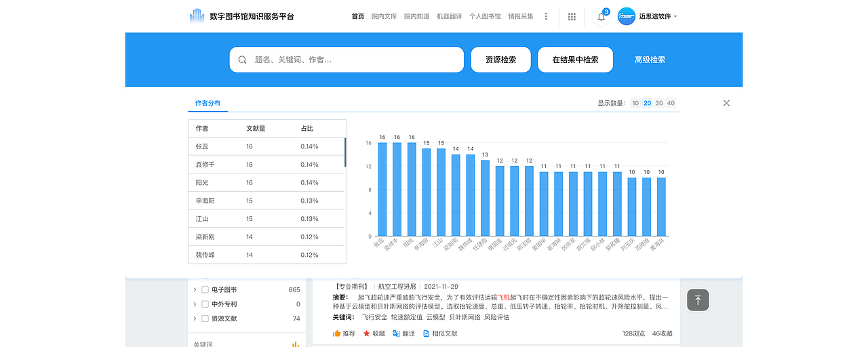Click the 李海阳 bar in chart

[427, 192]
